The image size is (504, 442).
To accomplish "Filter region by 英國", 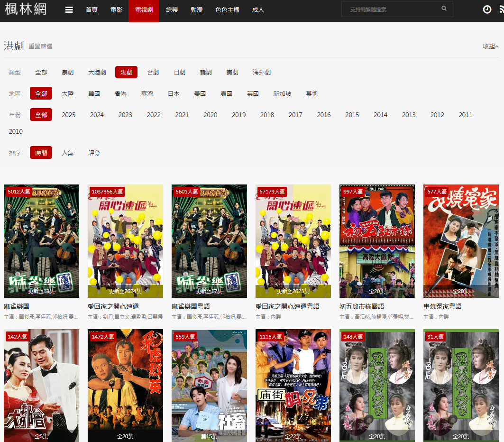I will pyautogui.click(x=253, y=93).
